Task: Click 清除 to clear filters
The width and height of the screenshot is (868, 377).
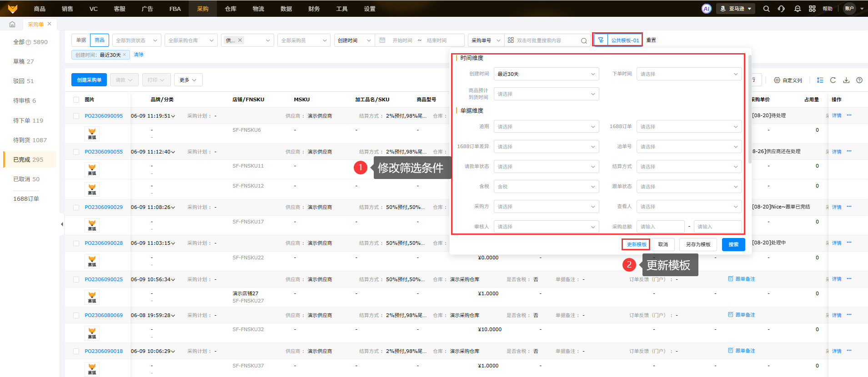Action: pyautogui.click(x=139, y=55)
